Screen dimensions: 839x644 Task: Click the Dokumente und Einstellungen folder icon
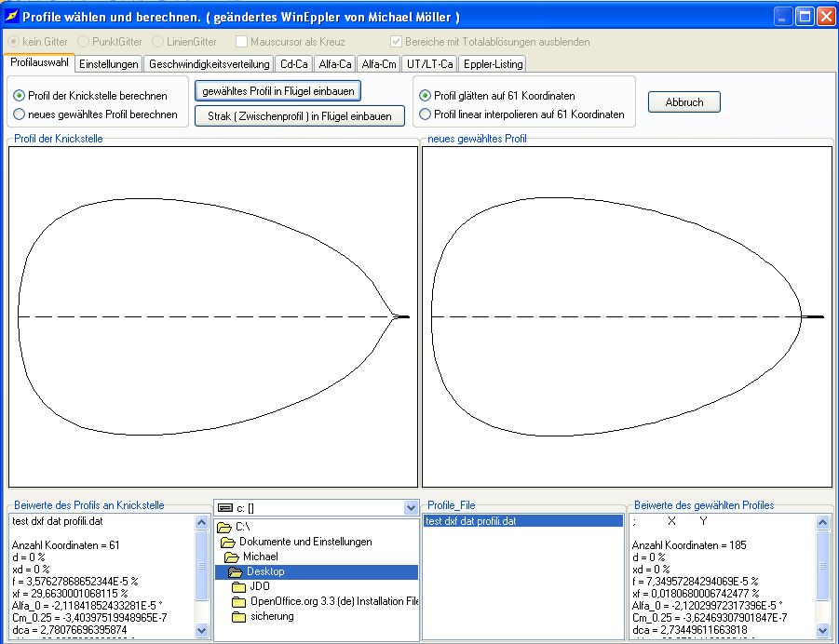[x=228, y=542]
